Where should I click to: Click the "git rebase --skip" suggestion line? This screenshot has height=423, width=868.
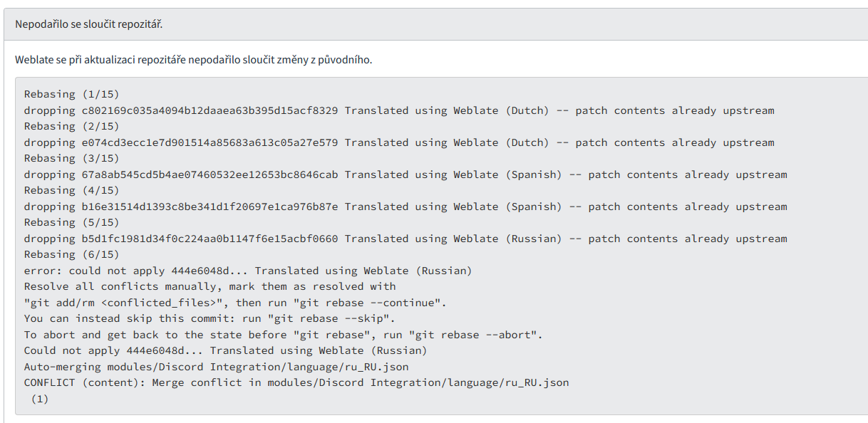(x=210, y=318)
